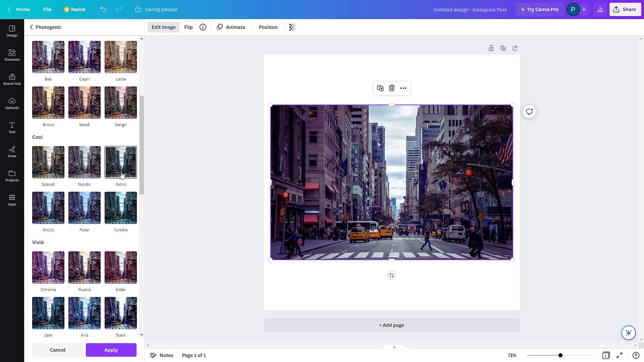
Task: Switch to Edit image tab
Action: [163, 27]
